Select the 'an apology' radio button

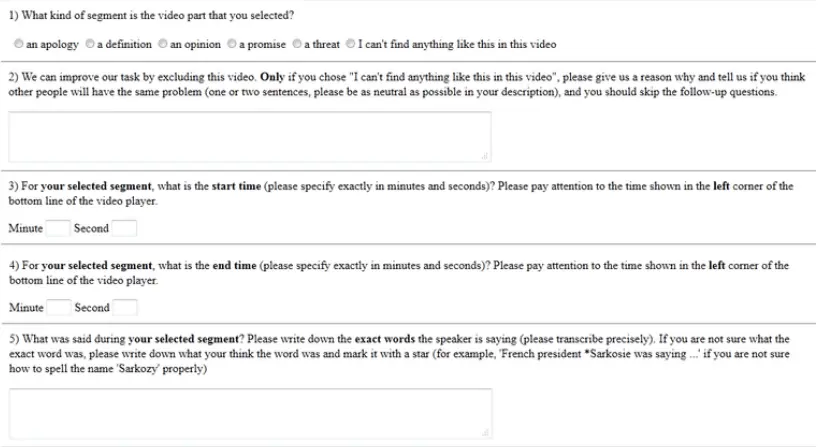click(x=18, y=44)
